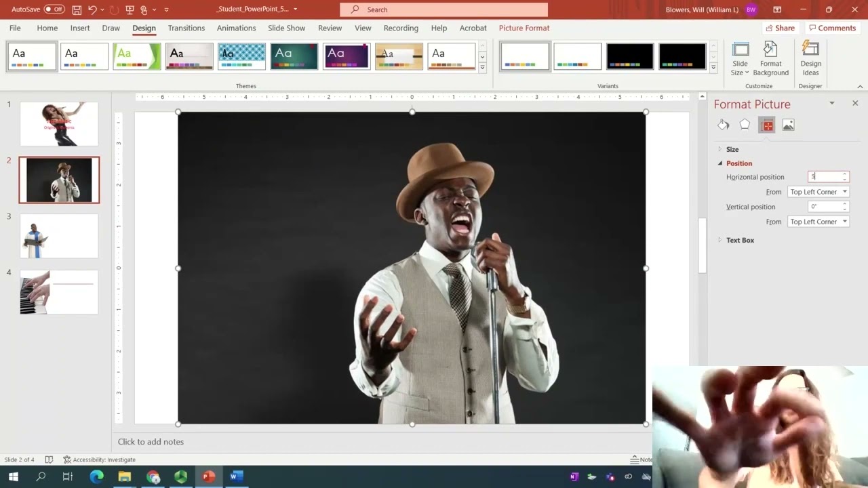Screen dimensions: 868x488
Task: Open Fill & Line tab in Format Picture
Action: (724, 125)
